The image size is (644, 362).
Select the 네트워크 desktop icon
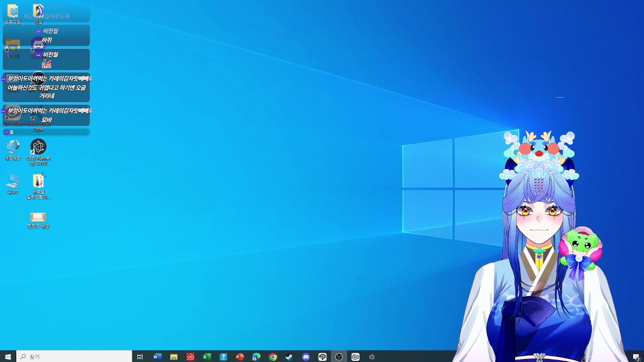coord(13,150)
